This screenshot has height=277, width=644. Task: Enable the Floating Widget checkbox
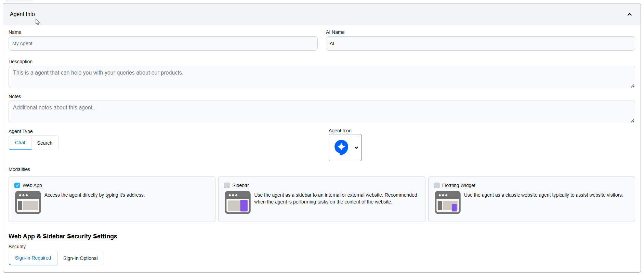(x=437, y=185)
